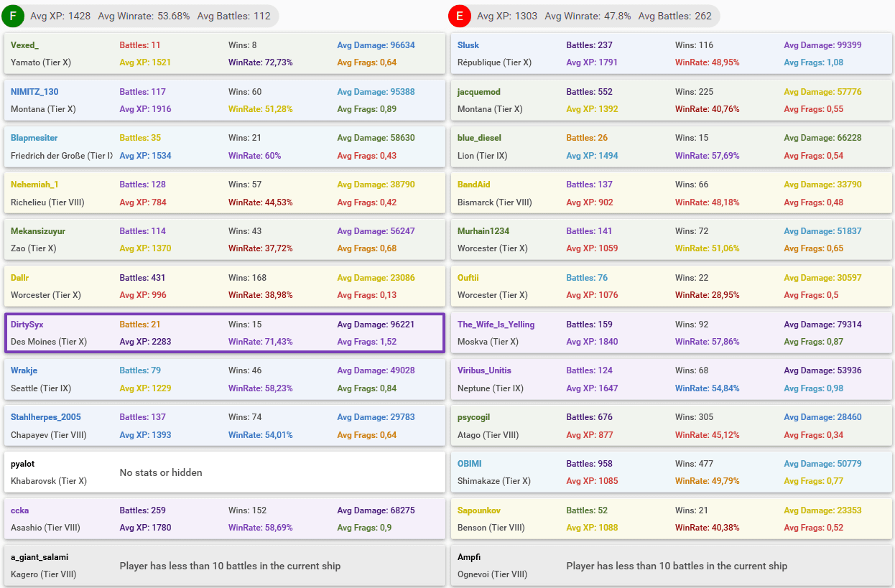Screen dimensions: 895x588
Task: Select BandAid player name
Action: [x=474, y=185]
